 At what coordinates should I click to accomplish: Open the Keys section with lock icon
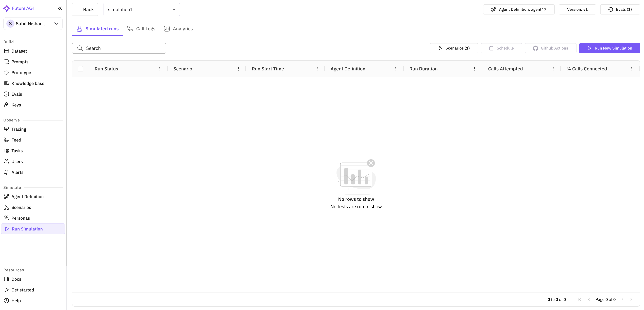7,105
